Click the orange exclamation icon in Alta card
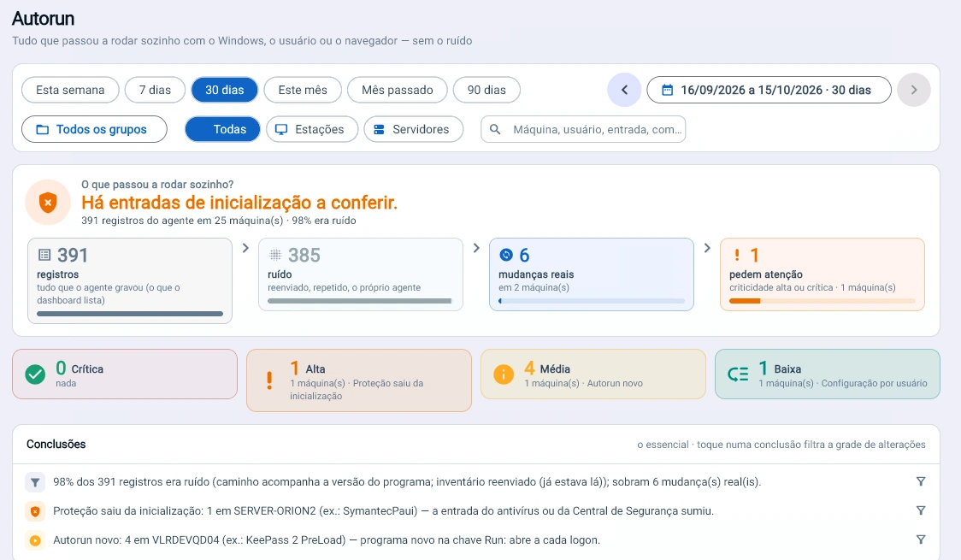The width and height of the screenshot is (961, 560). (x=269, y=380)
